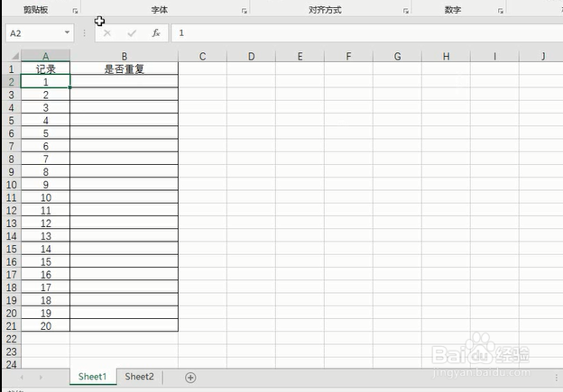563x392 pixels.
Task: Expand the Name Box dropdown arrow
Action: click(x=67, y=32)
